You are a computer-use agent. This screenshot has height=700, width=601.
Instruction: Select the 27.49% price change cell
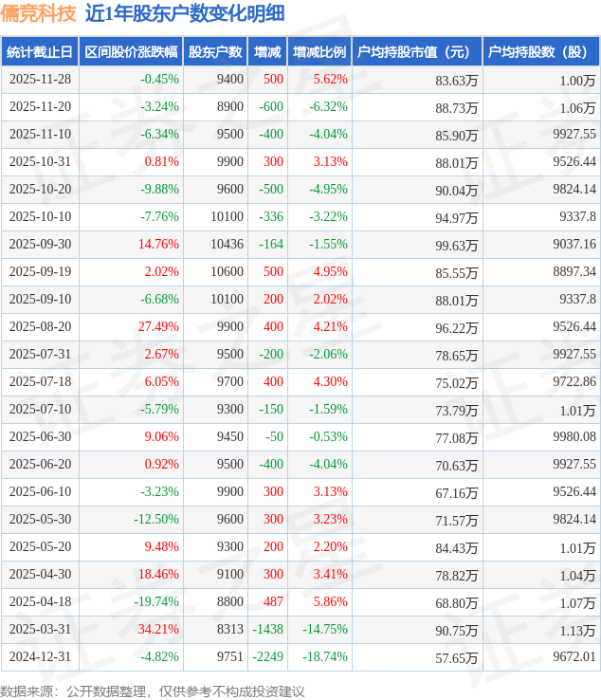[158, 327]
